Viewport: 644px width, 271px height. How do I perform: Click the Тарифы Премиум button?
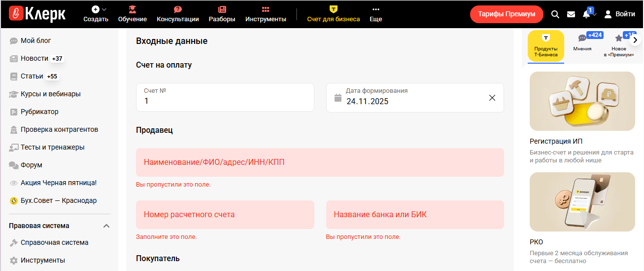point(506,14)
